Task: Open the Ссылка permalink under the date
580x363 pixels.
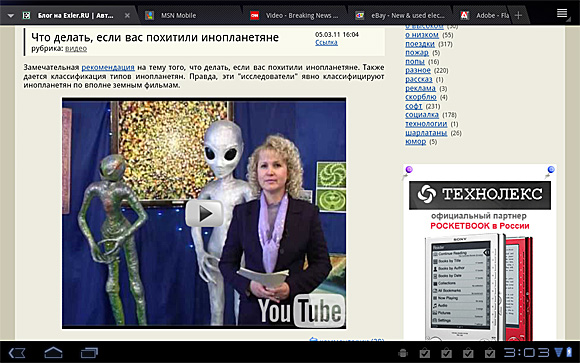Action: [326, 43]
